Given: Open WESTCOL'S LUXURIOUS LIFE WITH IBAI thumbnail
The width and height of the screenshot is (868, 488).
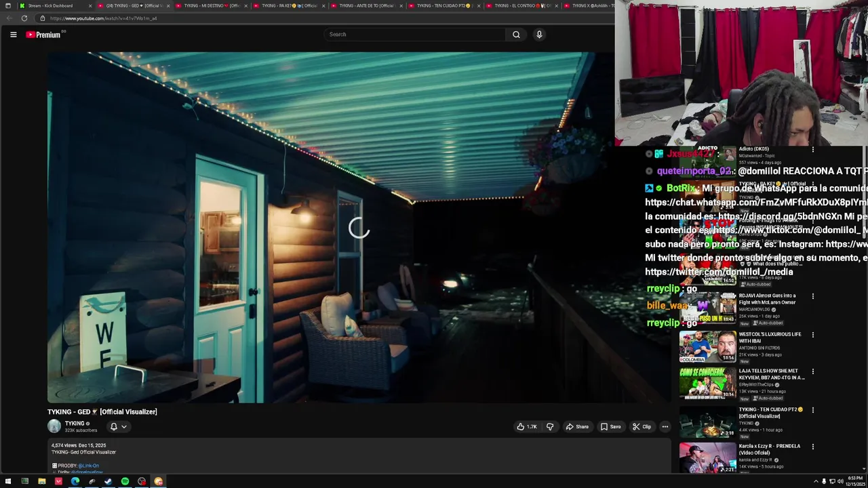Looking at the screenshot, I should pyautogui.click(x=707, y=346).
